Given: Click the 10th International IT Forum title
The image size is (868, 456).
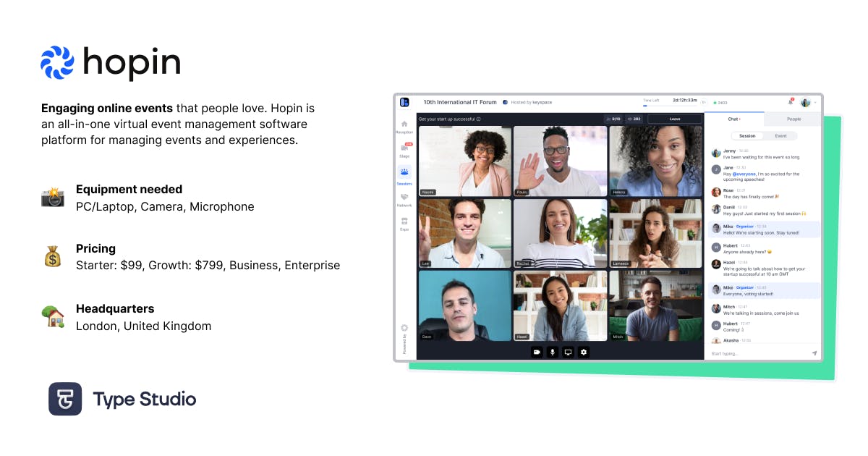Looking at the screenshot, I should pyautogui.click(x=459, y=102).
